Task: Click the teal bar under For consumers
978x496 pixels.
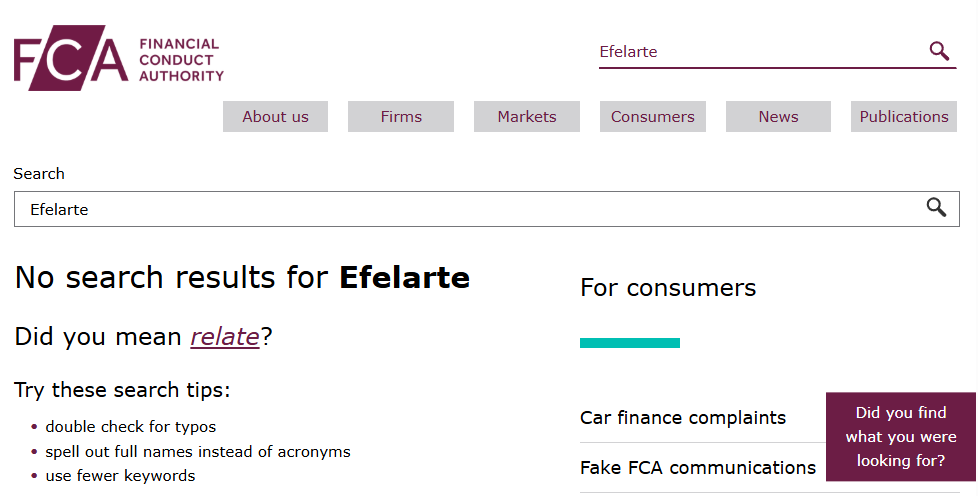Action: click(630, 343)
